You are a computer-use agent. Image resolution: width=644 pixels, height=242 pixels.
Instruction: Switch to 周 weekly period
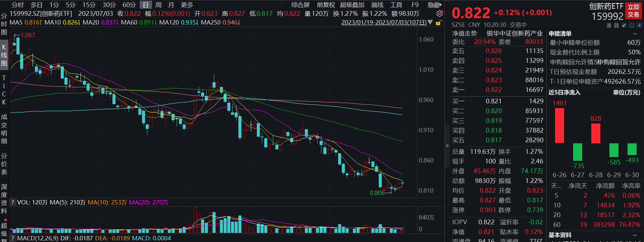(158, 5)
